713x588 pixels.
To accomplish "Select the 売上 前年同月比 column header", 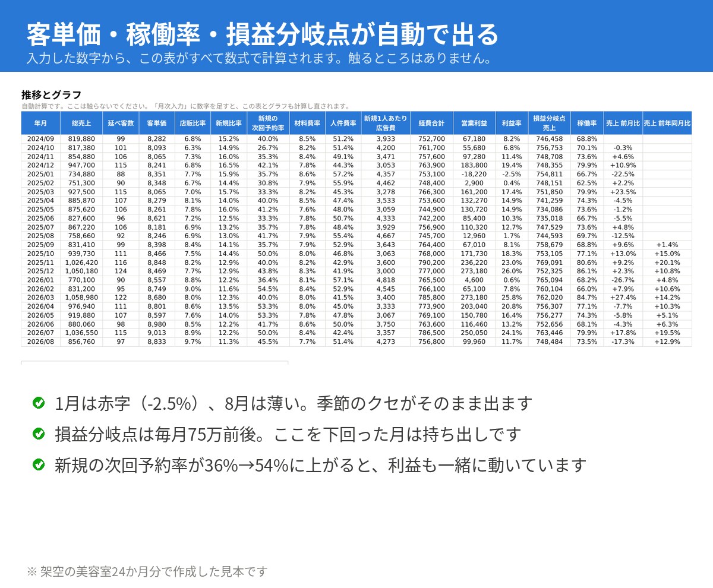I will (x=667, y=123).
